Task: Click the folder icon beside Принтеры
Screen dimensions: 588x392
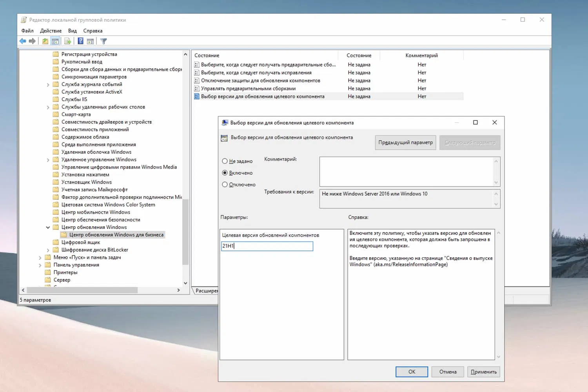Action: [48, 272]
